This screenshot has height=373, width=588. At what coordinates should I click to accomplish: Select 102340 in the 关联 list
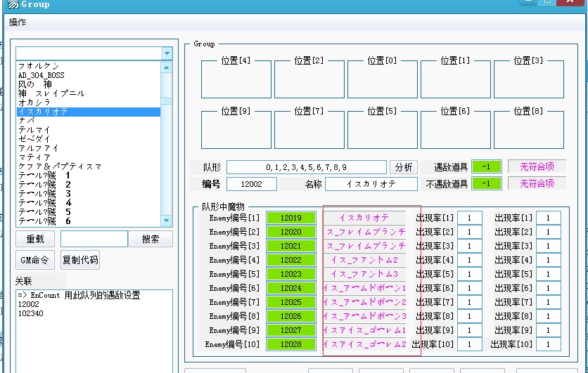[x=31, y=313]
